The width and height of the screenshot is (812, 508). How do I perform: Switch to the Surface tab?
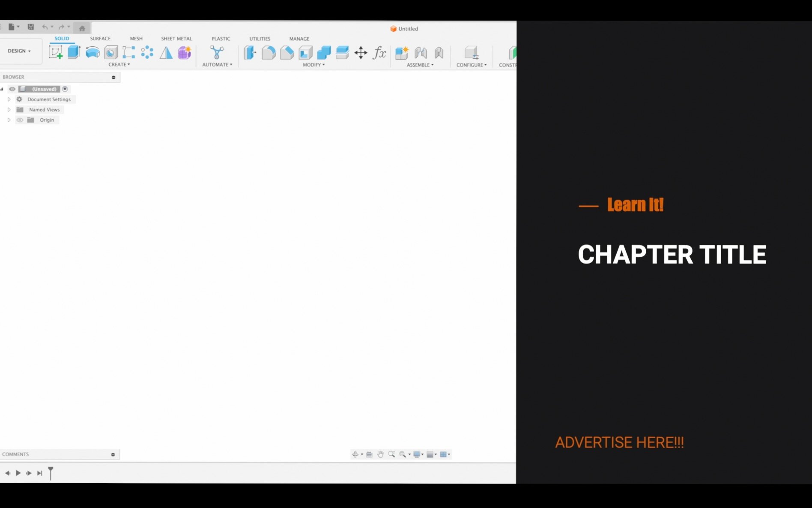(x=100, y=39)
